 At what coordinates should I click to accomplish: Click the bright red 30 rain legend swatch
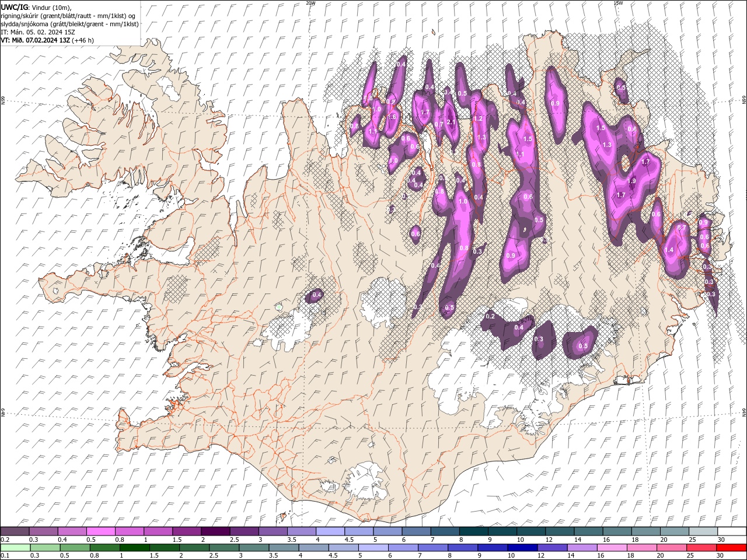(x=731, y=548)
